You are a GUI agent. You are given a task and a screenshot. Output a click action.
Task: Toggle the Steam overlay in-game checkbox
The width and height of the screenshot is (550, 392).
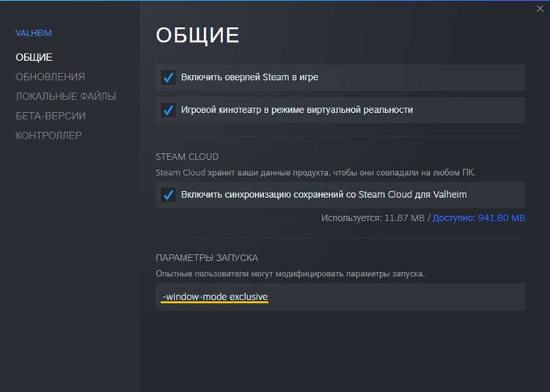coord(169,77)
